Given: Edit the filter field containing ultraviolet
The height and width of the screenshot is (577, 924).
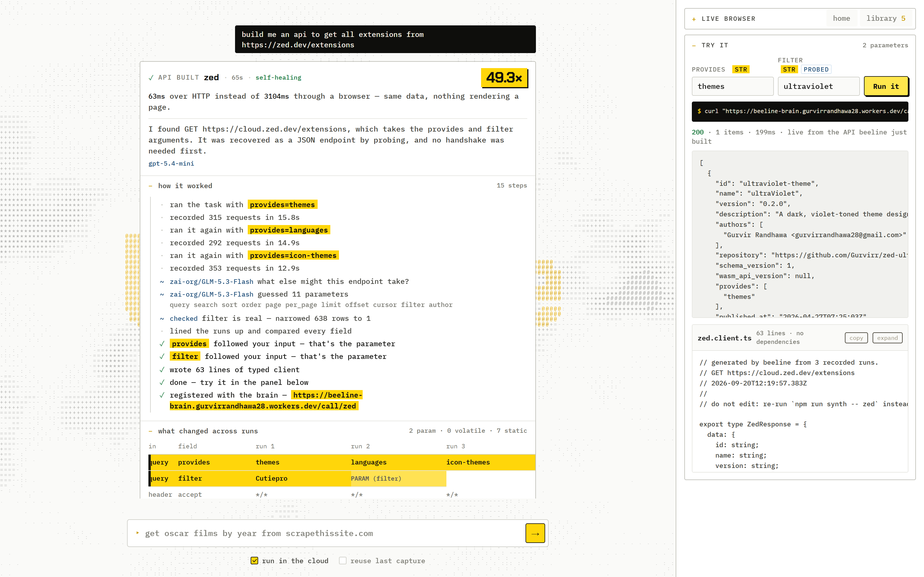Looking at the screenshot, I should (x=818, y=86).
